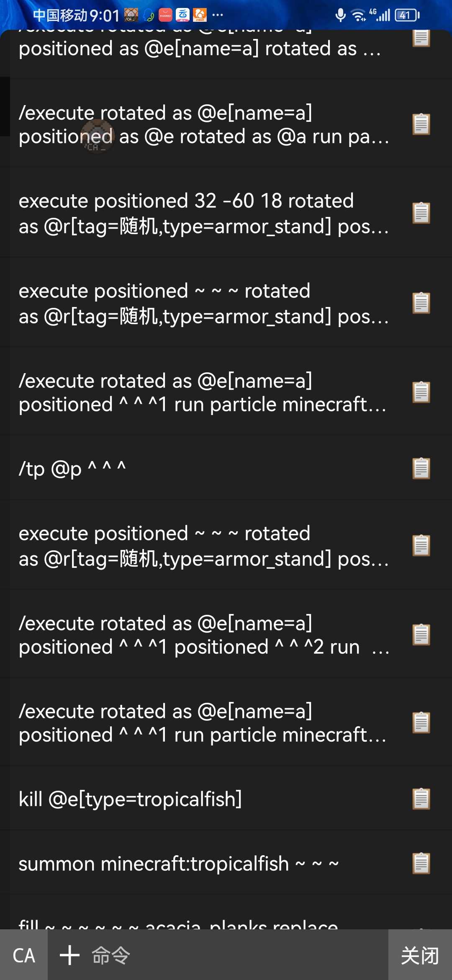Tap the plus icon to add a command
Image resolution: width=452 pixels, height=980 pixels.
point(69,955)
